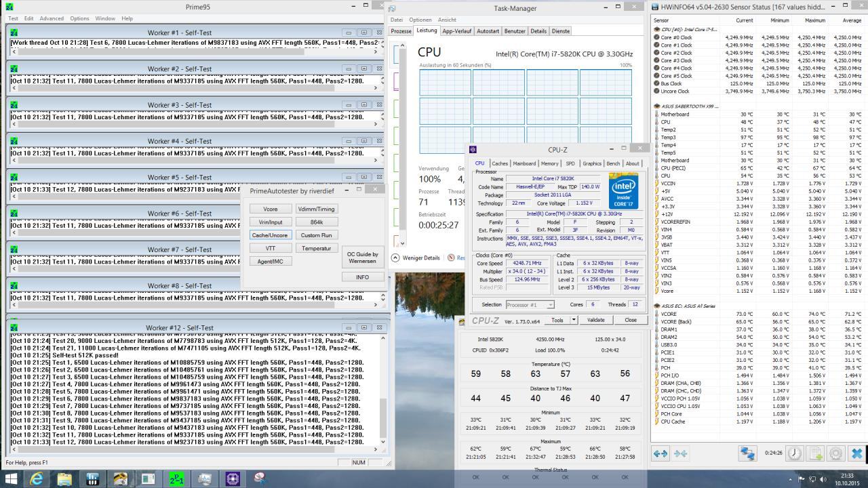
Task: Click the INFO button in PrimeAutotester
Action: click(x=362, y=277)
